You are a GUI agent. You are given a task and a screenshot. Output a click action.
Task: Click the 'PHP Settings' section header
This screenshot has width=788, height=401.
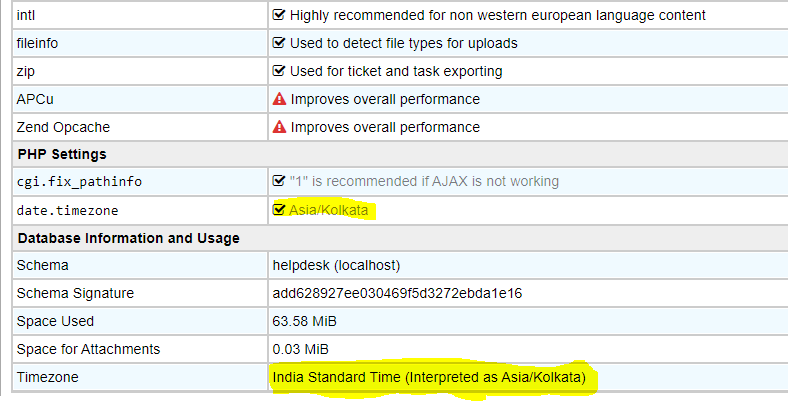62,154
